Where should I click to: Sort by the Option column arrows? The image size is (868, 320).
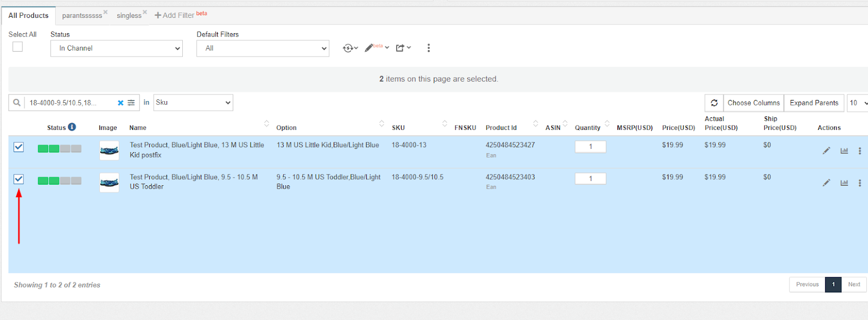click(x=381, y=123)
